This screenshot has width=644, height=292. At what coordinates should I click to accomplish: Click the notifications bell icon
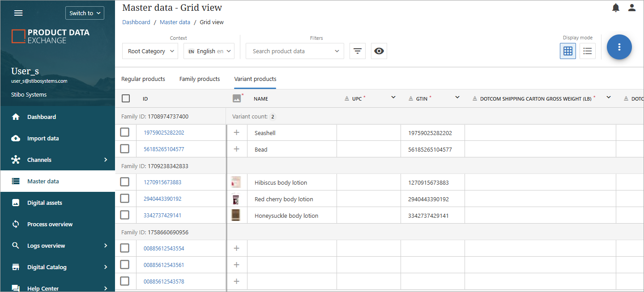[616, 8]
